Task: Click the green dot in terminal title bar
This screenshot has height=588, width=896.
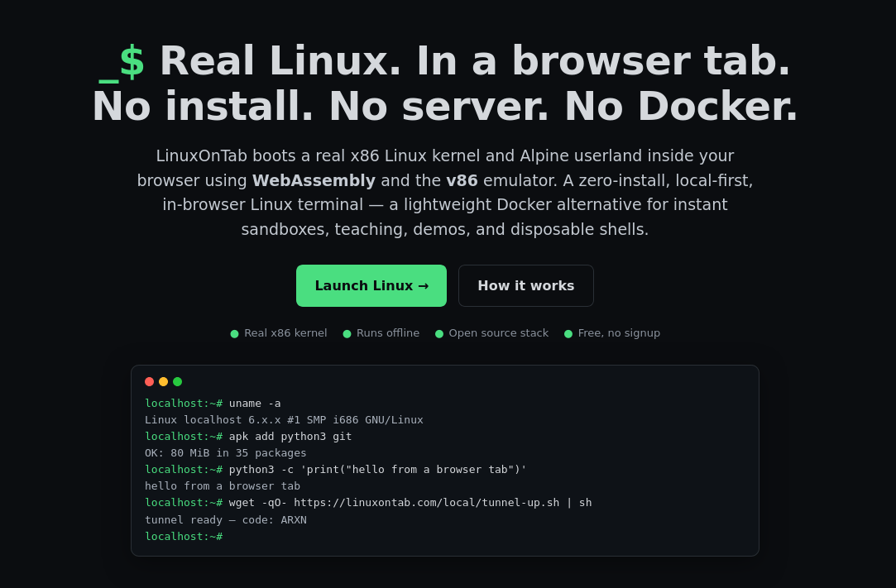Action: (x=177, y=382)
